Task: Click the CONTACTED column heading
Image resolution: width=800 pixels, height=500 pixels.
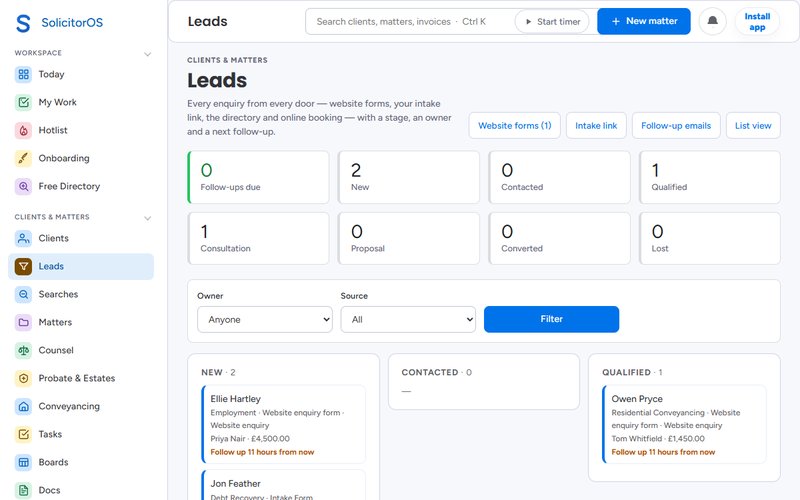Action: click(x=436, y=372)
